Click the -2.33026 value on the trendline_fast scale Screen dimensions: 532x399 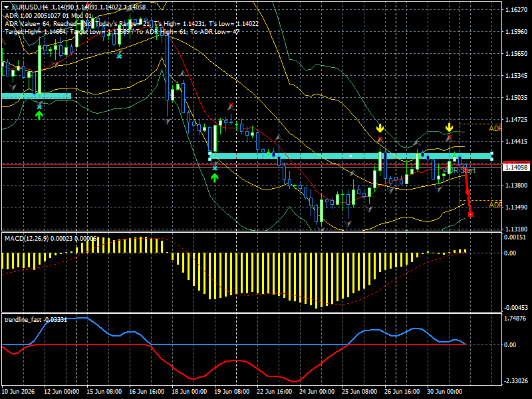pyautogui.click(x=516, y=380)
